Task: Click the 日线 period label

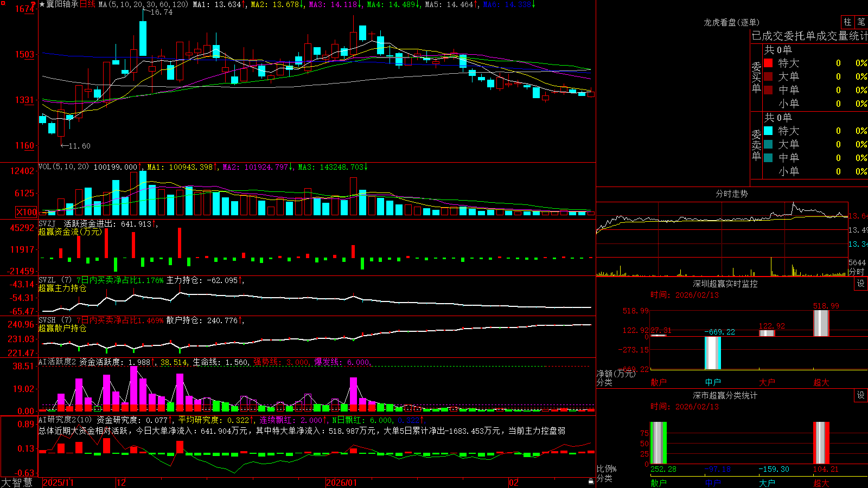Action: (87, 4)
